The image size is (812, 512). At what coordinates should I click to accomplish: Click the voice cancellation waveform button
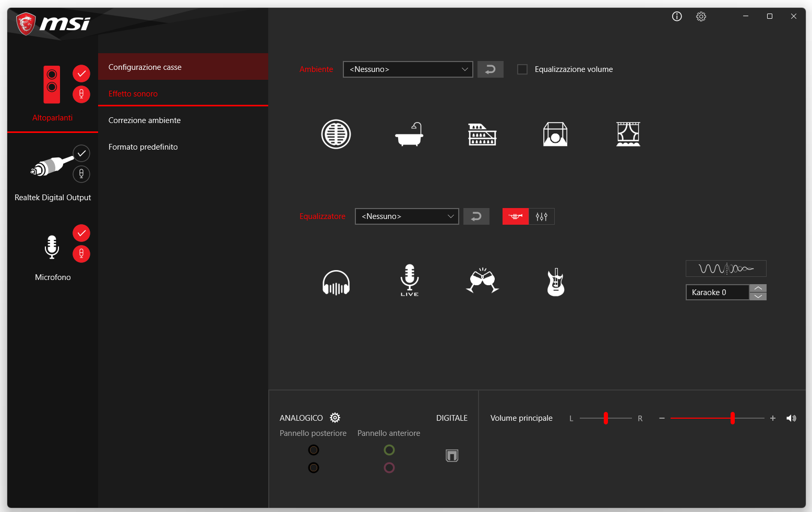pyautogui.click(x=726, y=269)
